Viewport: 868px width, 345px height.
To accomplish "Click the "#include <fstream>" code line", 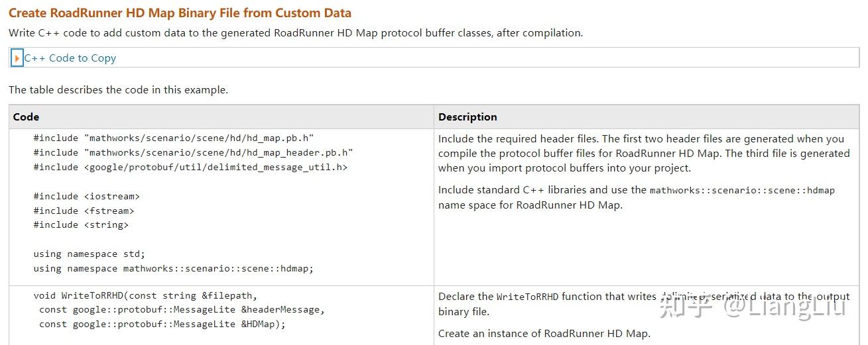I will (84, 211).
